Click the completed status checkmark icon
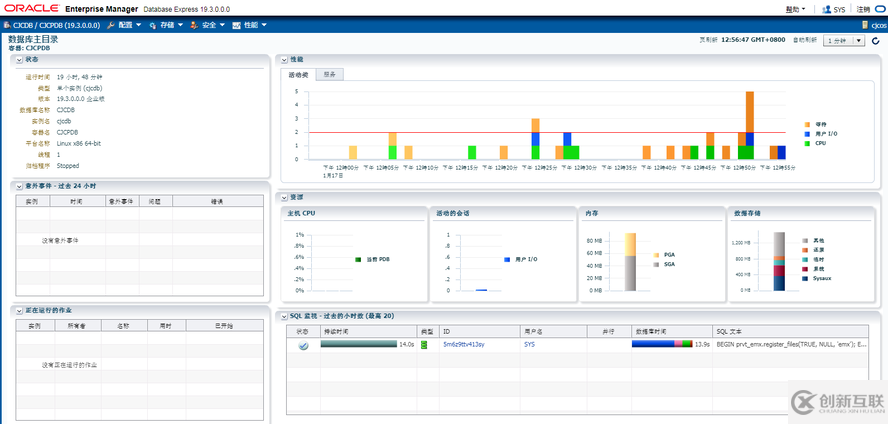This screenshot has width=888, height=424. (303, 345)
